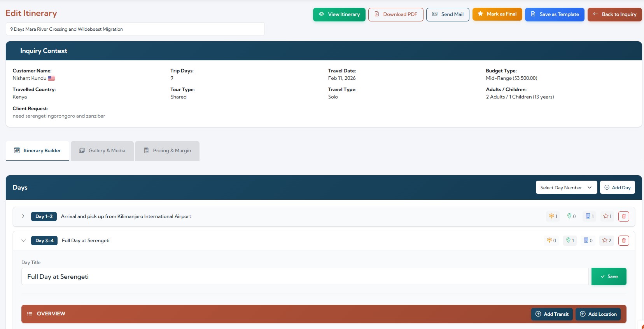644x329 pixels.
Task: Click the star activity count on Day 3–4
Action: point(607,241)
